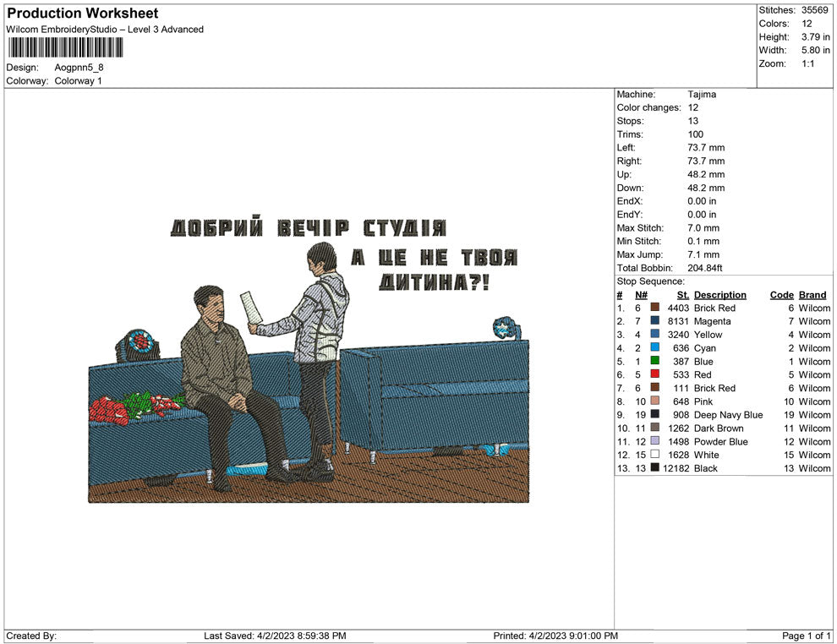Click the stitch count '8131' in Magenta row
This screenshot has height=644, width=837.
(x=678, y=321)
